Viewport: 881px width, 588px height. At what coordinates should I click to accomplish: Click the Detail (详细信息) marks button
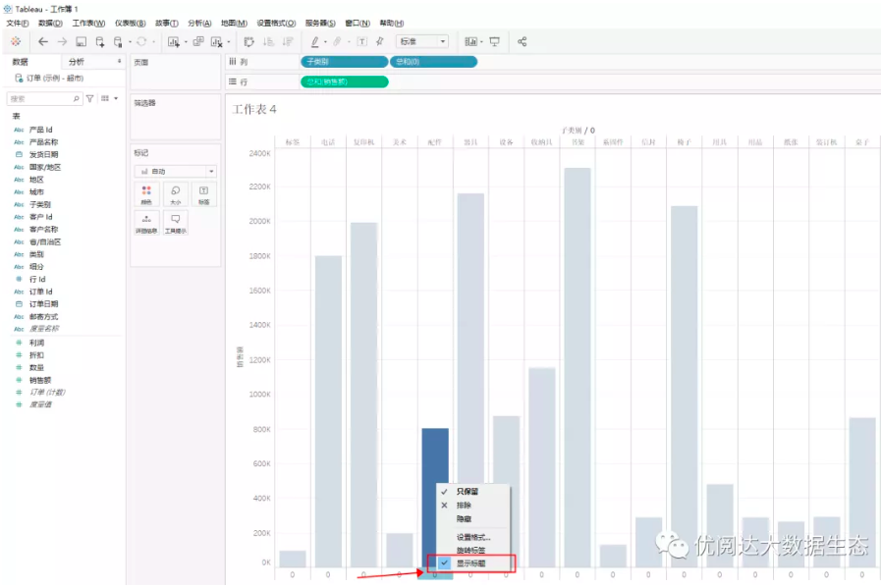[146, 223]
